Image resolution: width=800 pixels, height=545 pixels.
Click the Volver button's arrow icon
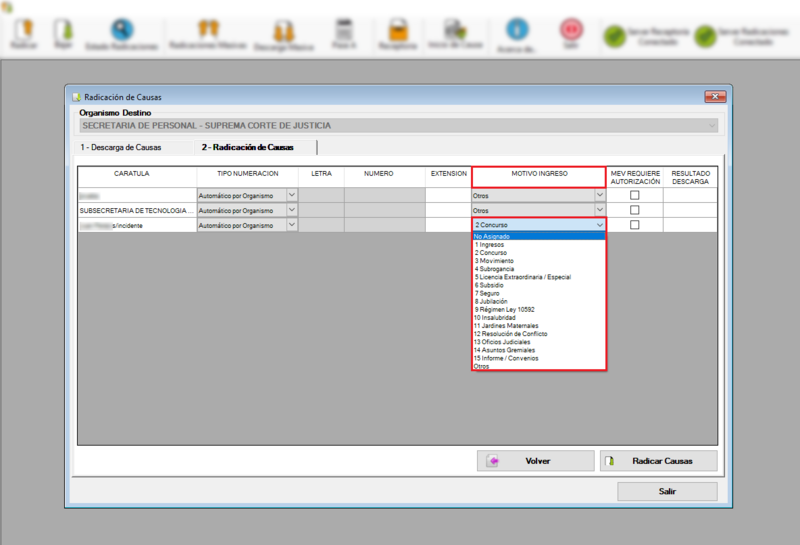(492, 461)
